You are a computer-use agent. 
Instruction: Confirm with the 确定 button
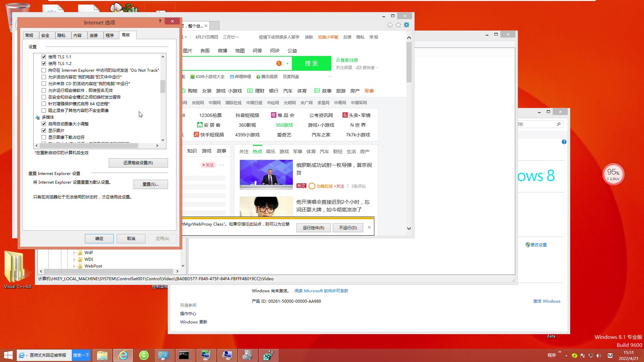click(99, 239)
